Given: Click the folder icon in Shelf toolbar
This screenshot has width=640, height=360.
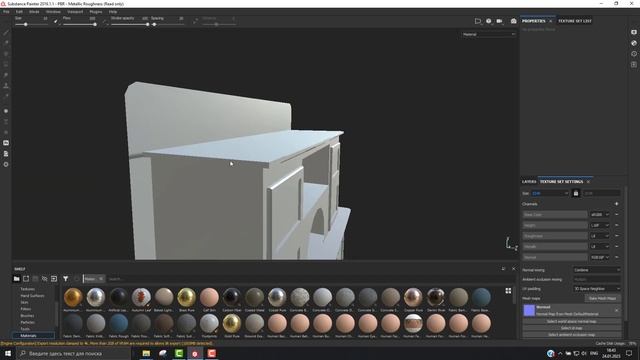Looking at the screenshot, I should tap(16, 279).
